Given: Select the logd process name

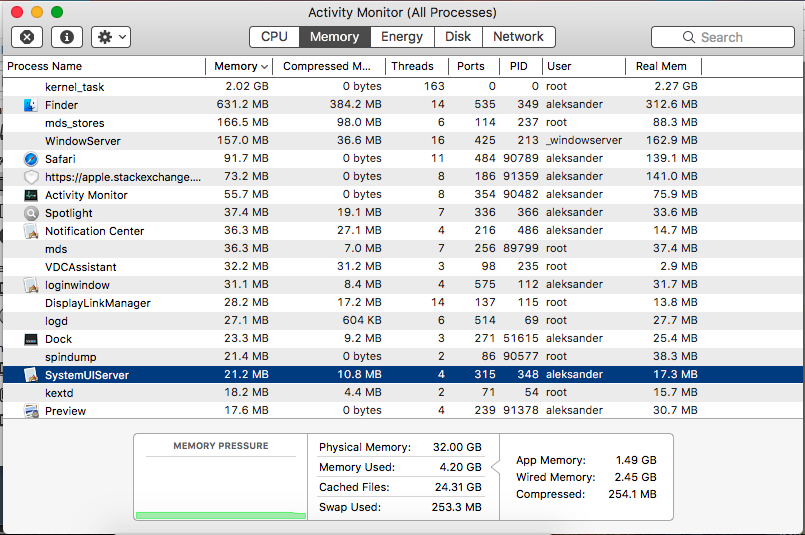Looking at the screenshot, I should pyautogui.click(x=56, y=321).
